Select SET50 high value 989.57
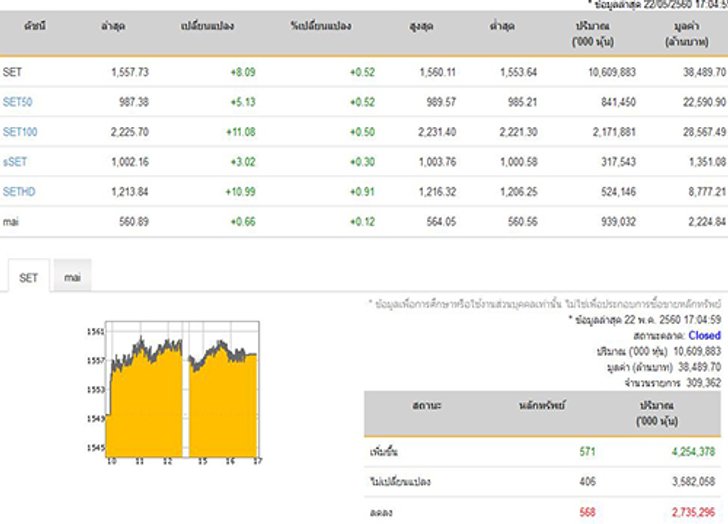 point(441,102)
